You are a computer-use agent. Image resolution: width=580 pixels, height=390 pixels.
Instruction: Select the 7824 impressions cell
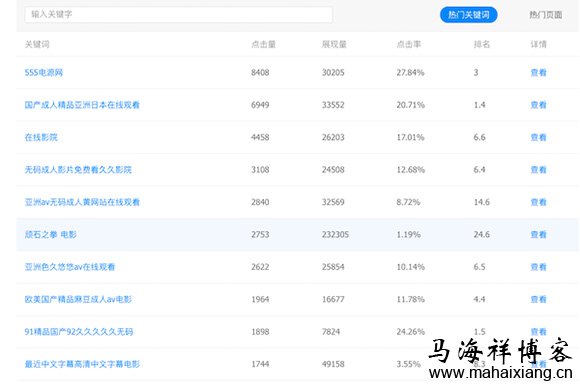331,332
